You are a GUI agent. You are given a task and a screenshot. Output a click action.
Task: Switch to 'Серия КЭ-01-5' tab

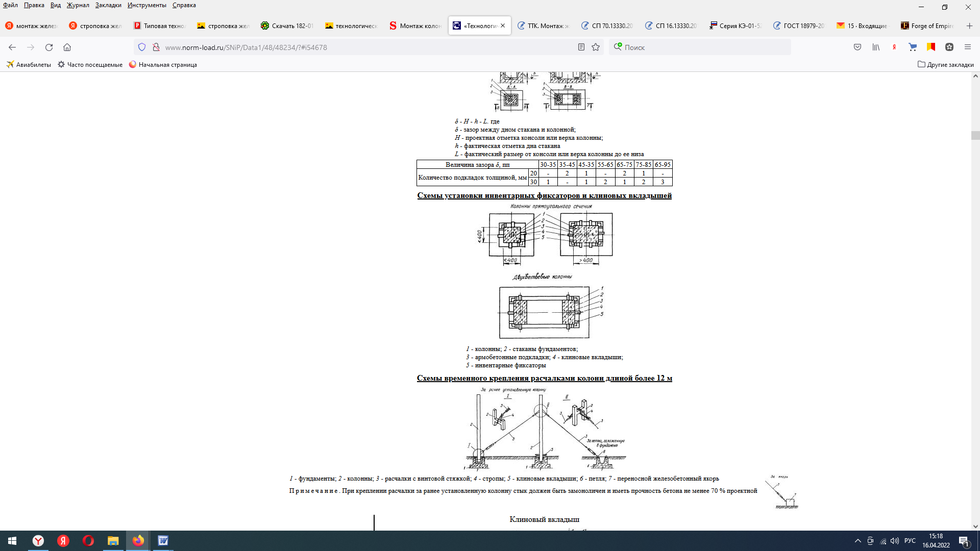(735, 26)
